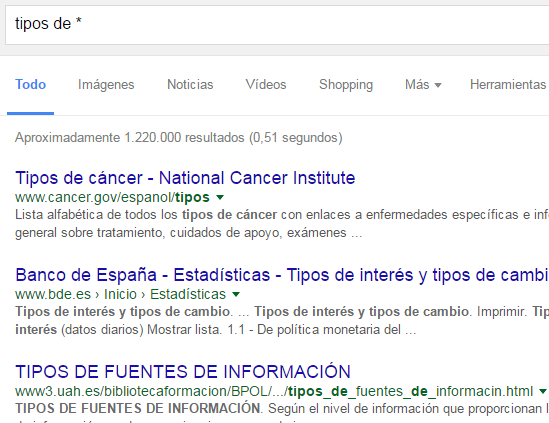Viewport: 549px width, 423px height.
Task: Expand arrow next to www.cancer.gov/espanol/tipos
Action: coord(220,197)
